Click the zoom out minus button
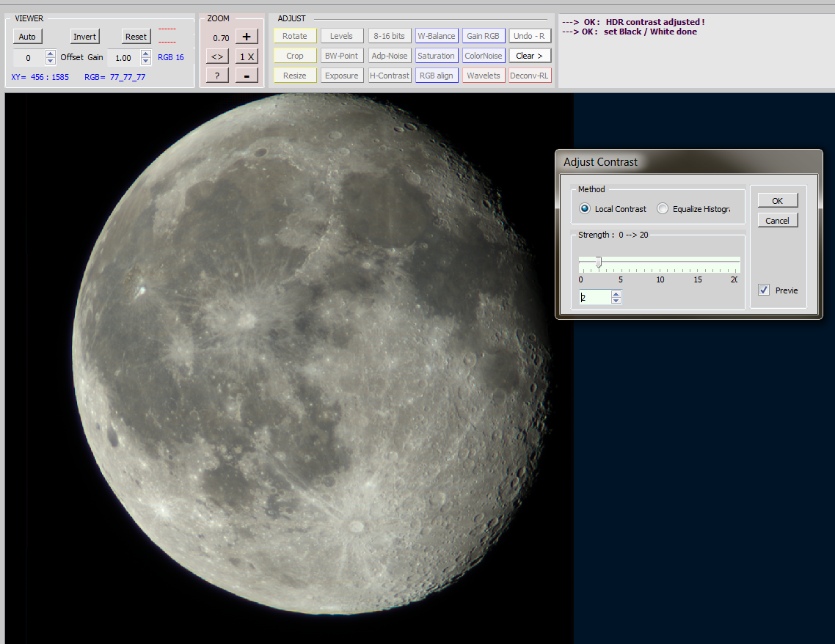This screenshot has width=835, height=644. pos(247,76)
